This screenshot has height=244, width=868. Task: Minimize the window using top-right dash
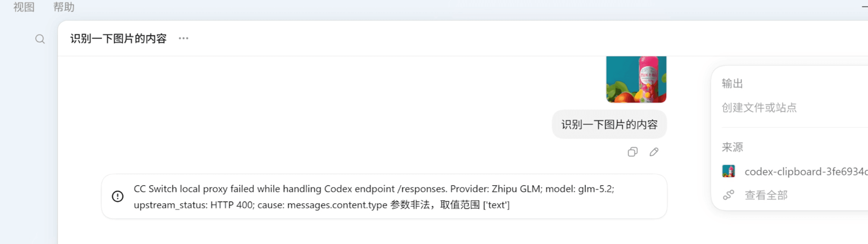[865, 7]
